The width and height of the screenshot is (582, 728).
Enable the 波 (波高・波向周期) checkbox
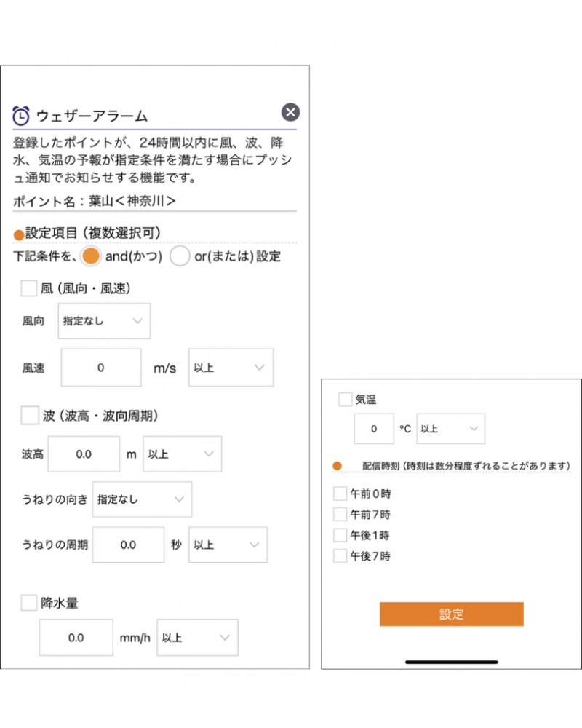pos(30,415)
